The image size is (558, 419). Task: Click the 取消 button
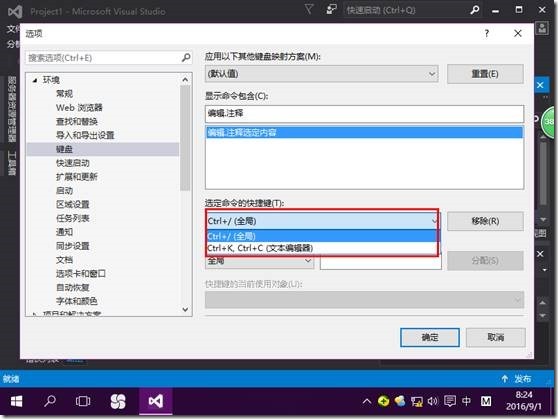pyautogui.click(x=495, y=337)
